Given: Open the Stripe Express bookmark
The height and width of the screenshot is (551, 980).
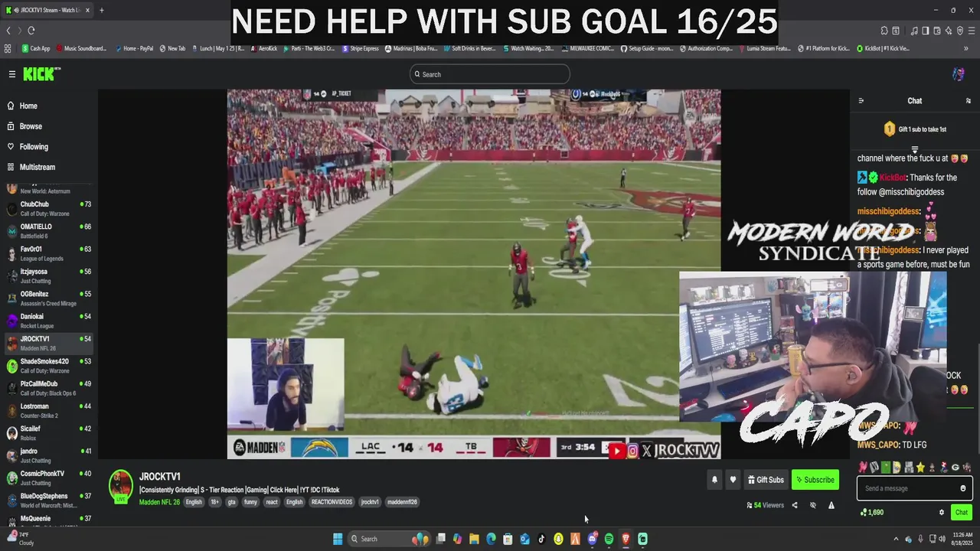Looking at the screenshot, I should (360, 48).
